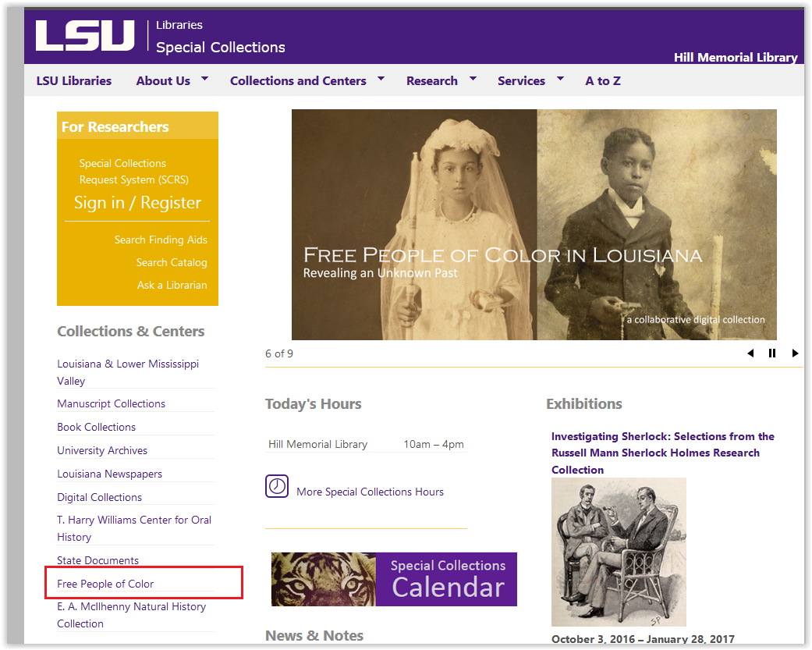Expand the About Us dropdown arrow
This screenshot has width=812, height=650.
point(204,79)
